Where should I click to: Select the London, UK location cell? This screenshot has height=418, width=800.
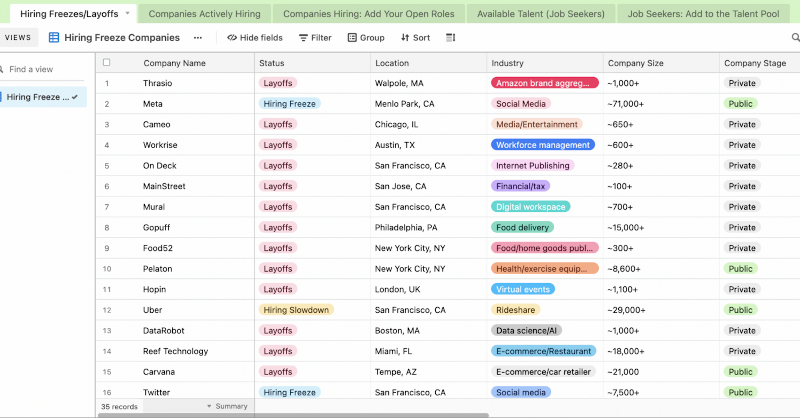429,289
